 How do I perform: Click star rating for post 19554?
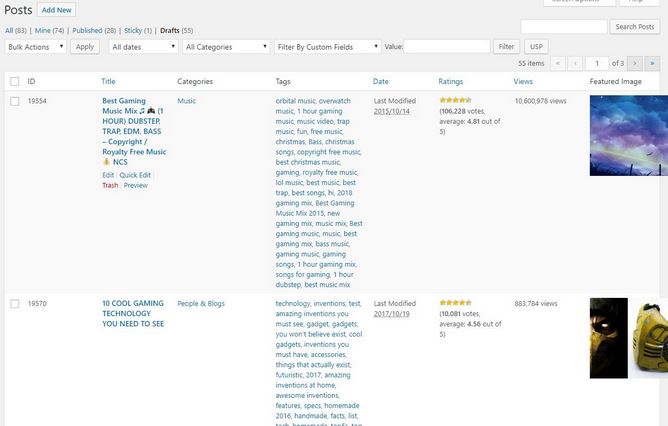click(455, 100)
